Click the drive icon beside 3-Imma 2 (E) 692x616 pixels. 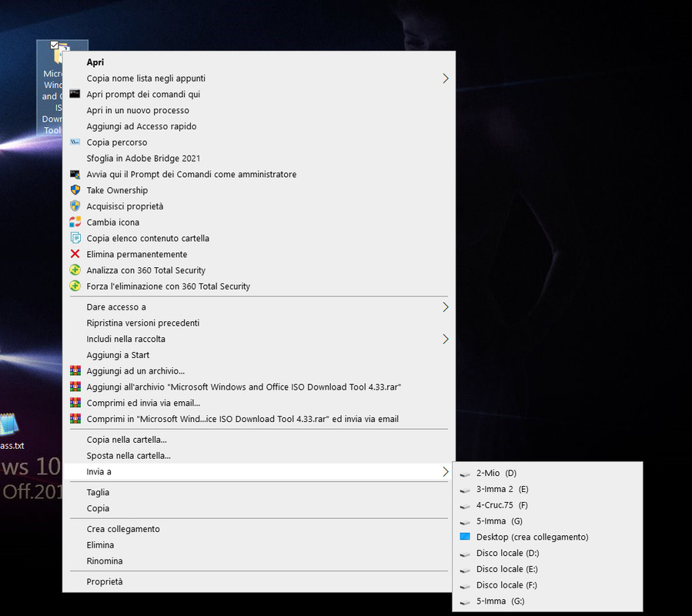(465, 490)
